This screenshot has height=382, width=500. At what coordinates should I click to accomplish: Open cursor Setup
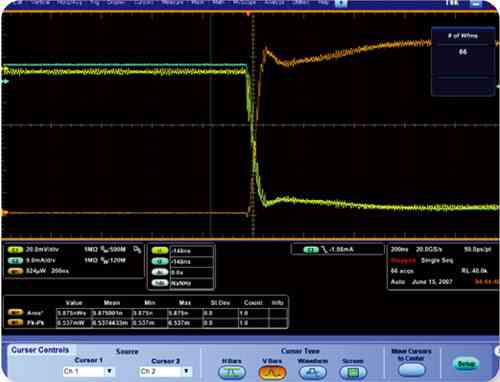click(466, 364)
